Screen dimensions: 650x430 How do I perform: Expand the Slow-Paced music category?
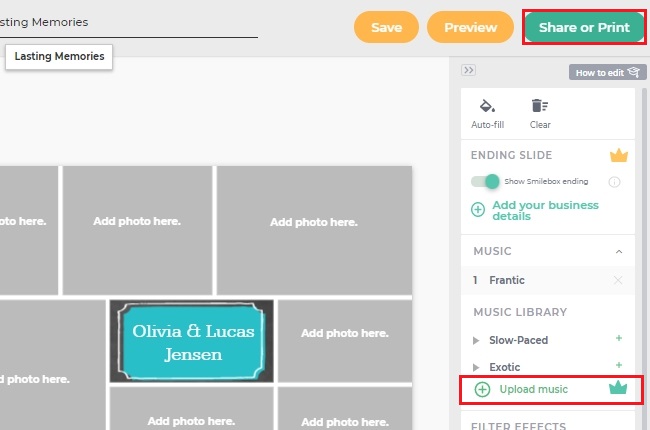(x=477, y=341)
